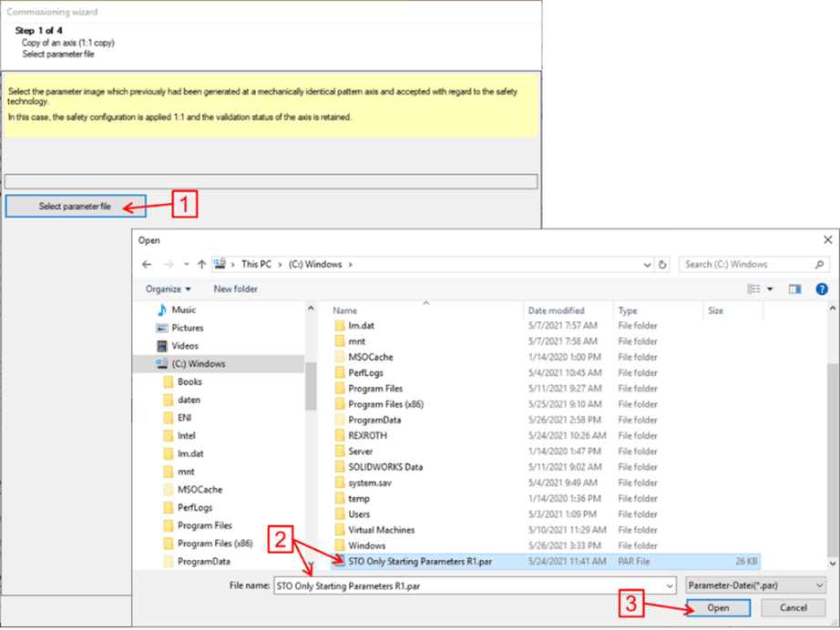Click Windows folder icon in file list
Screen dimensions: 840x630
click(340, 545)
